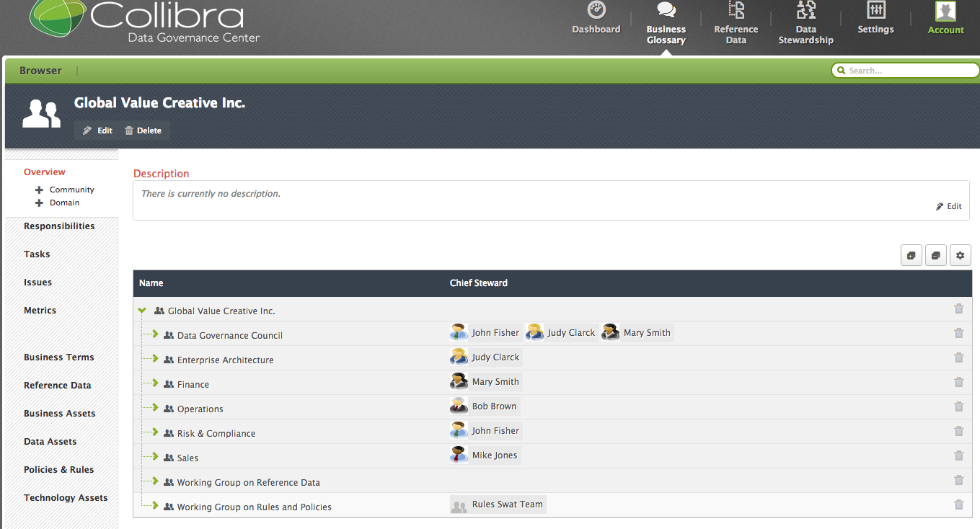Sort by the Chief Steward column header
This screenshot has width=980, height=529.
[x=479, y=283]
